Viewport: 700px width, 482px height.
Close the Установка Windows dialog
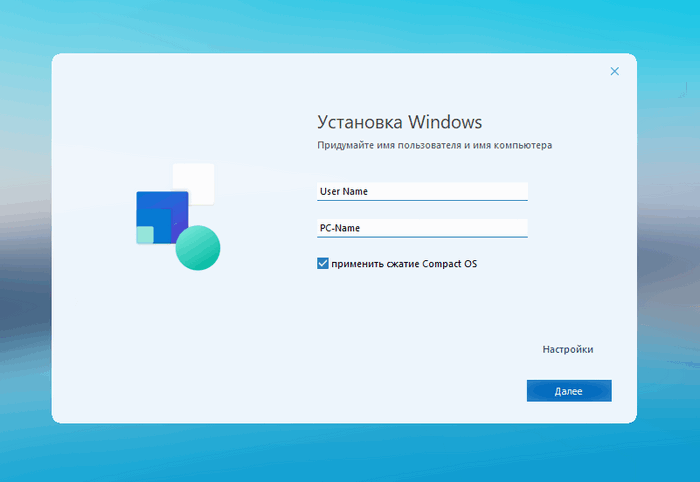coord(615,71)
